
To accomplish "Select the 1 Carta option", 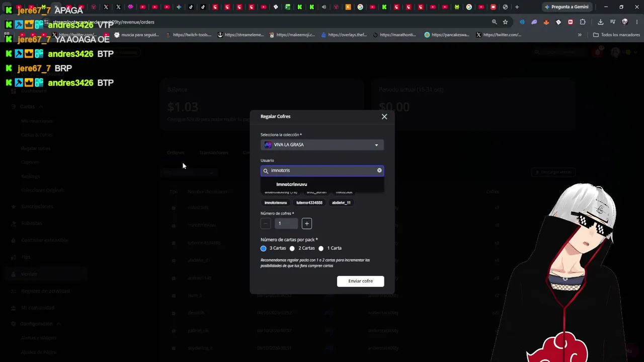I will click(x=321, y=248).
